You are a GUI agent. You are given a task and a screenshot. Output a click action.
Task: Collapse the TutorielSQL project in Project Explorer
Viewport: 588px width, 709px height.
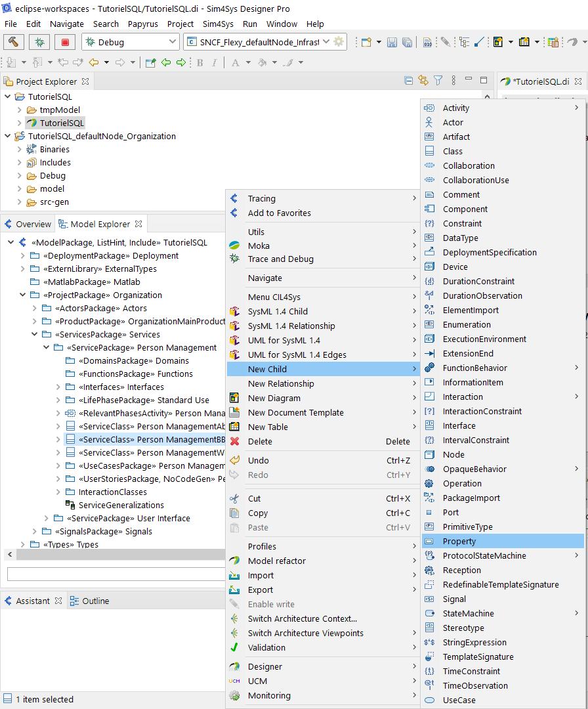(x=8, y=97)
